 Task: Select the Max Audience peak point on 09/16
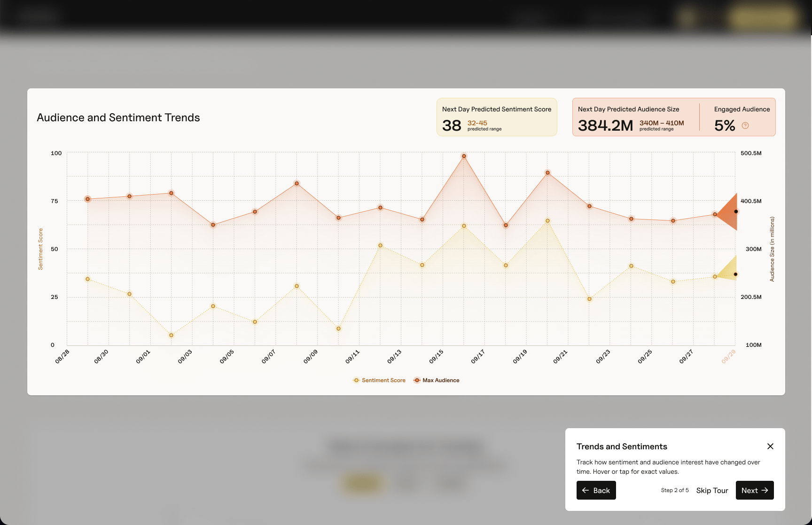click(x=464, y=156)
